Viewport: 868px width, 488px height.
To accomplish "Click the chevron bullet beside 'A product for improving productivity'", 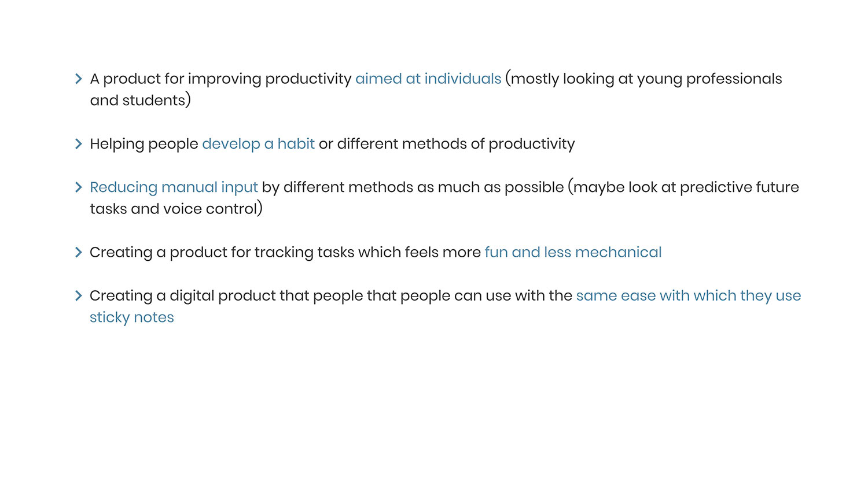I will pyautogui.click(x=79, y=79).
